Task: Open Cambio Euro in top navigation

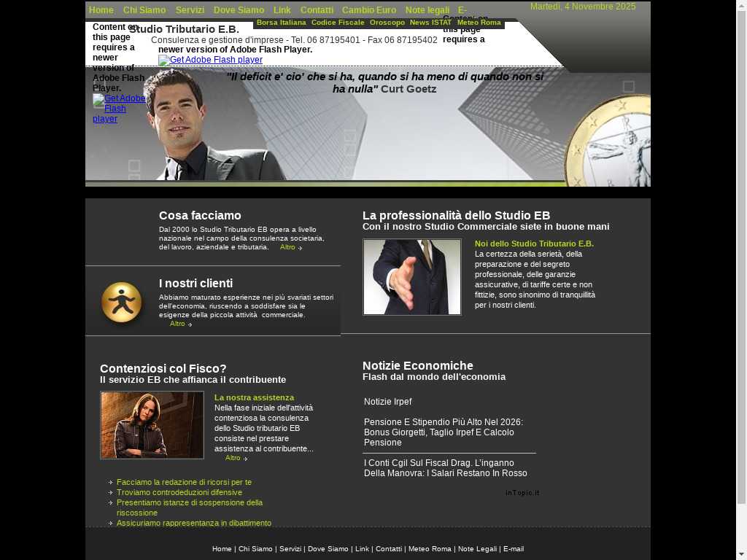Action: [369, 10]
